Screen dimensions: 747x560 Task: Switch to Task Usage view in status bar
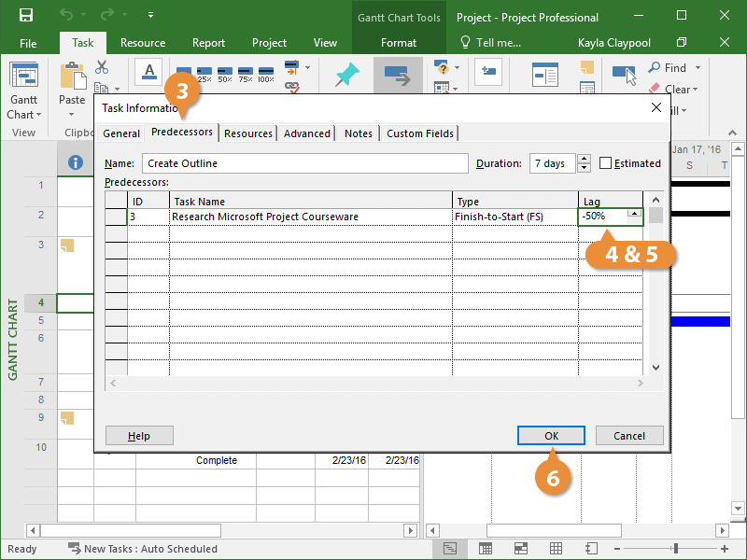[x=486, y=549]
